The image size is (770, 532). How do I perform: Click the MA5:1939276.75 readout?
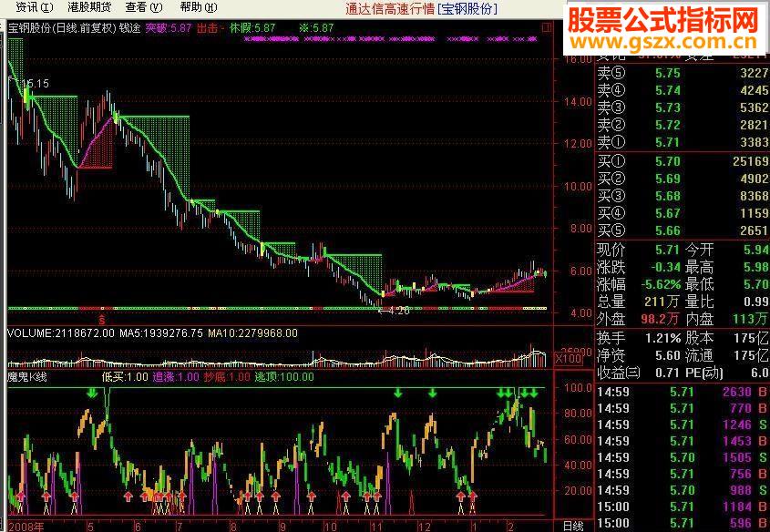[x=161, y=333]
